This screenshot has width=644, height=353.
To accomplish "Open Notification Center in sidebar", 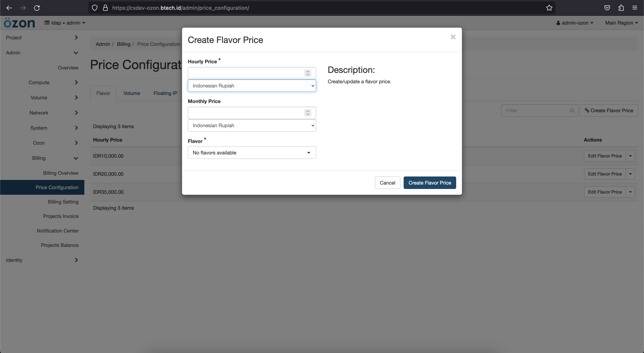I will pos(58,231).
